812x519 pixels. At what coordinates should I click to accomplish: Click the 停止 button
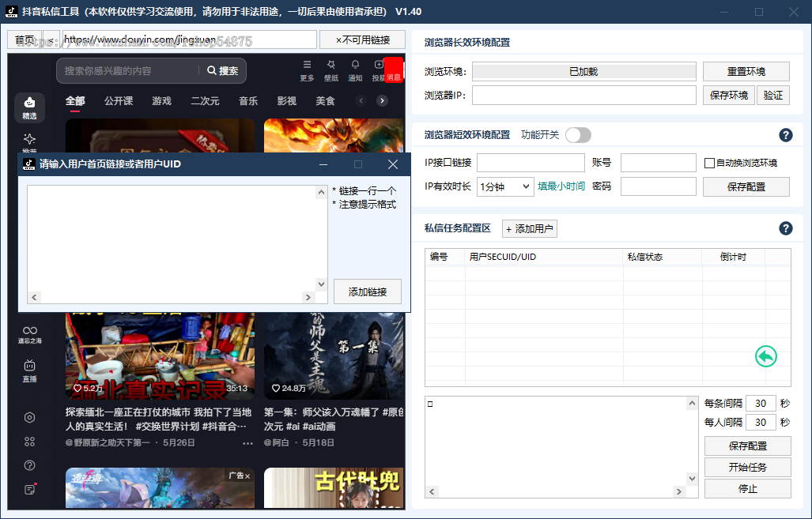coord(747,488)
